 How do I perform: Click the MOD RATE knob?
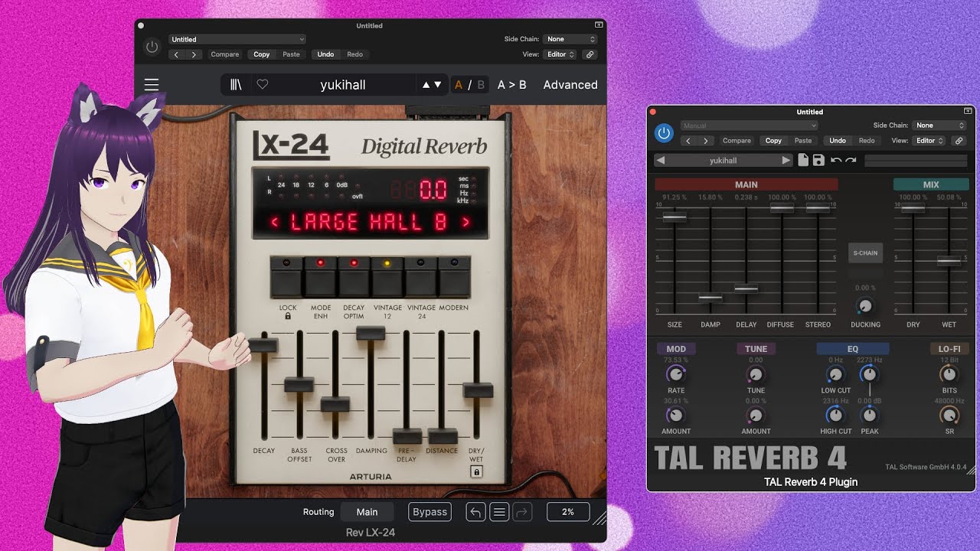(x=675, y=374)
